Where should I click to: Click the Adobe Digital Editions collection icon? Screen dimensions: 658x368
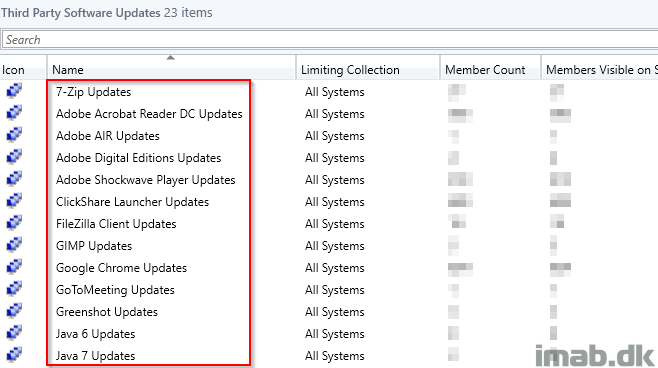point(14,157)
